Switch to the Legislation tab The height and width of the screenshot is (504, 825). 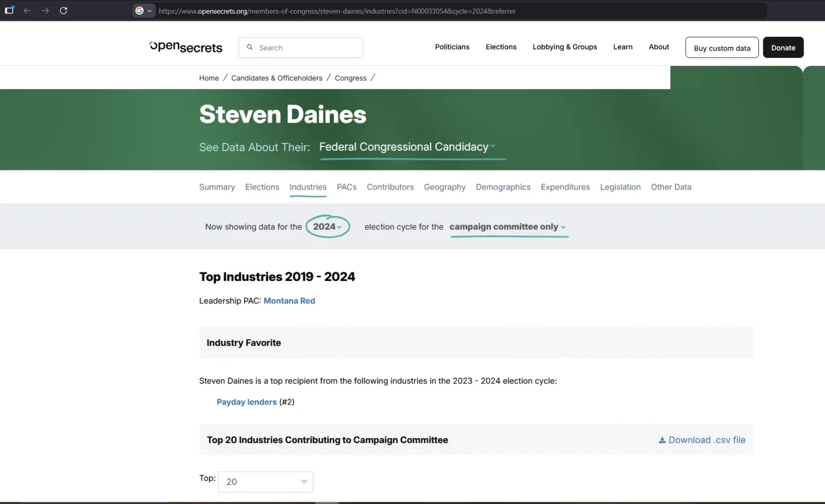click(620, 187)
